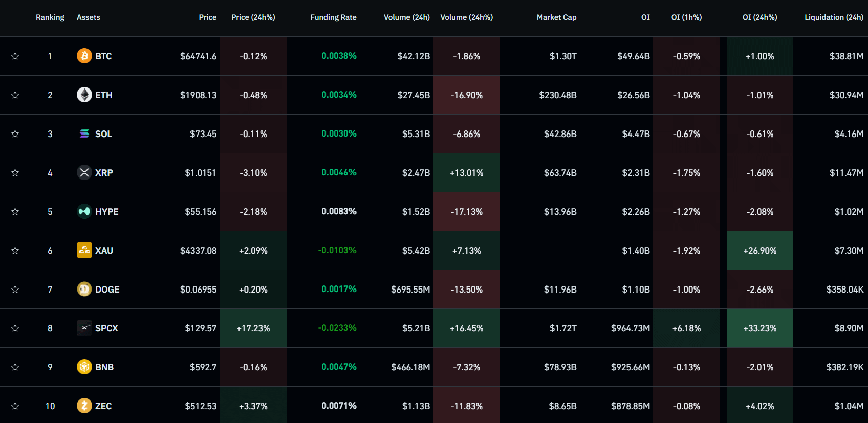Open the ZEC asset name link
Image resolution: width=868 pixels, height=423 pixels.
[x=103, y=406]
